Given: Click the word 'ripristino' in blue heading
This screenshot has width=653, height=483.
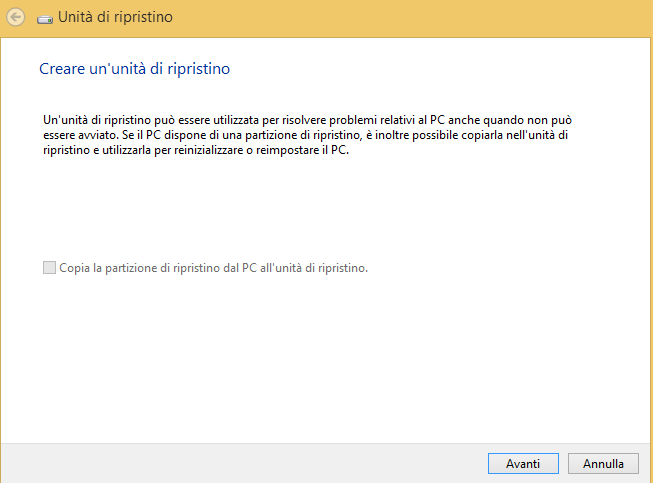Looking at the screenshot, I should [x=199, y=69].
